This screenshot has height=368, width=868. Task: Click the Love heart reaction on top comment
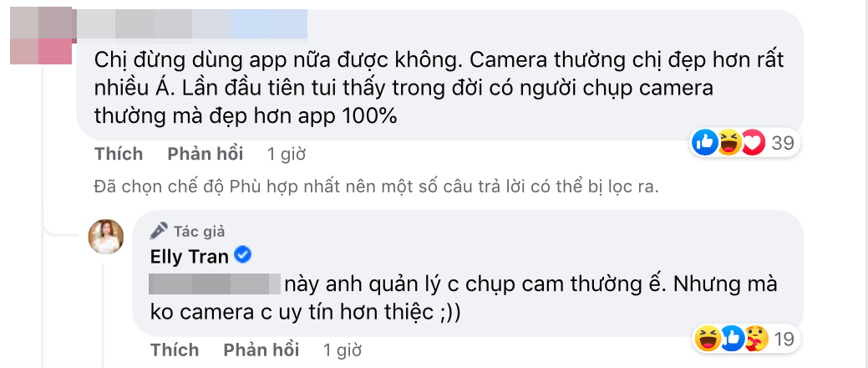pos(753,144)
